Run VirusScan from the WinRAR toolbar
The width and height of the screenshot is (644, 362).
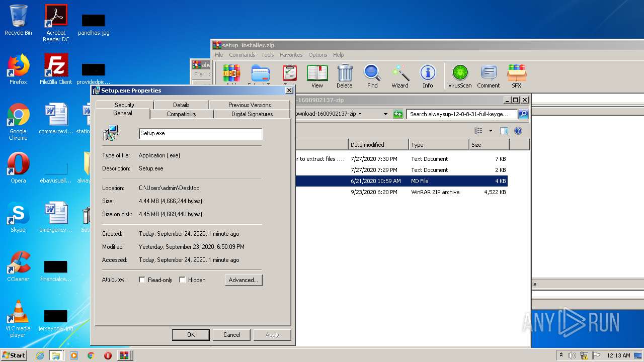coord(460,76)
